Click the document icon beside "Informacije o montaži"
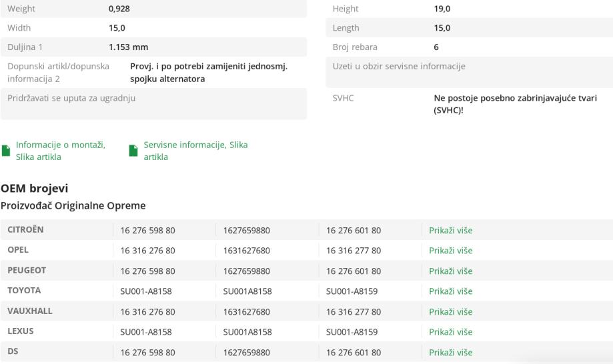 point(7,151)
